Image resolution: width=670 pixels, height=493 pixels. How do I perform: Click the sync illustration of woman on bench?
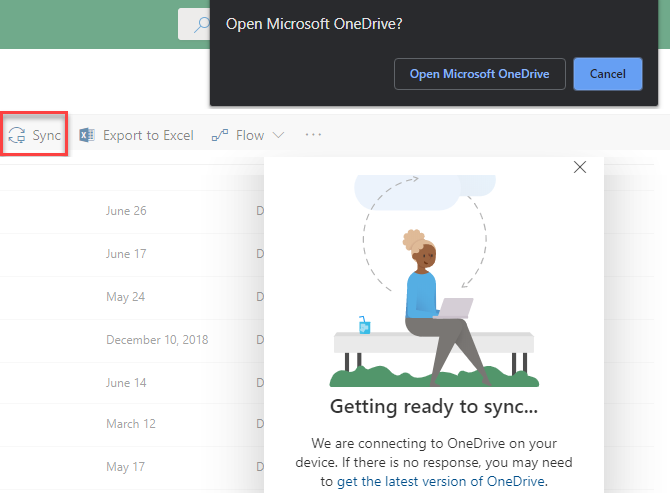(434, 281)
